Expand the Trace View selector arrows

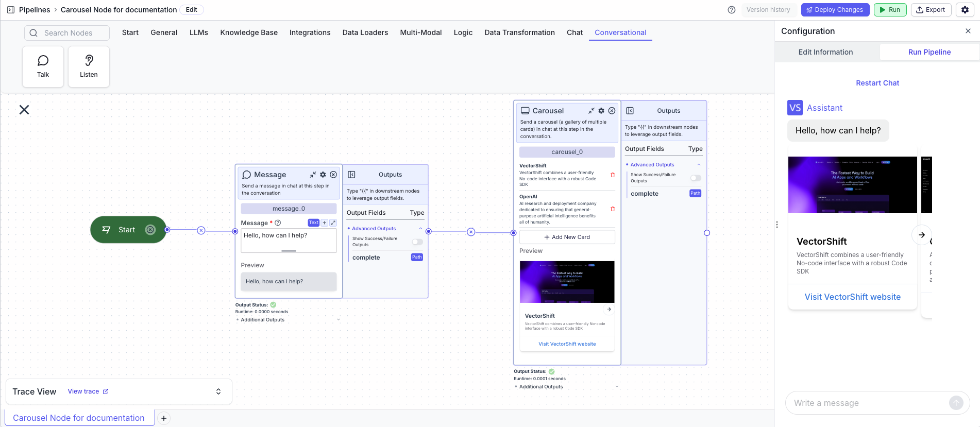tap(218, 391)
